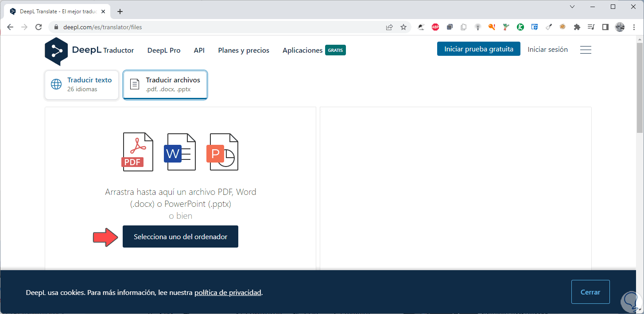Click the stacked squares extension icon
This screenshot has height=314, width=644.
(450, 27)
